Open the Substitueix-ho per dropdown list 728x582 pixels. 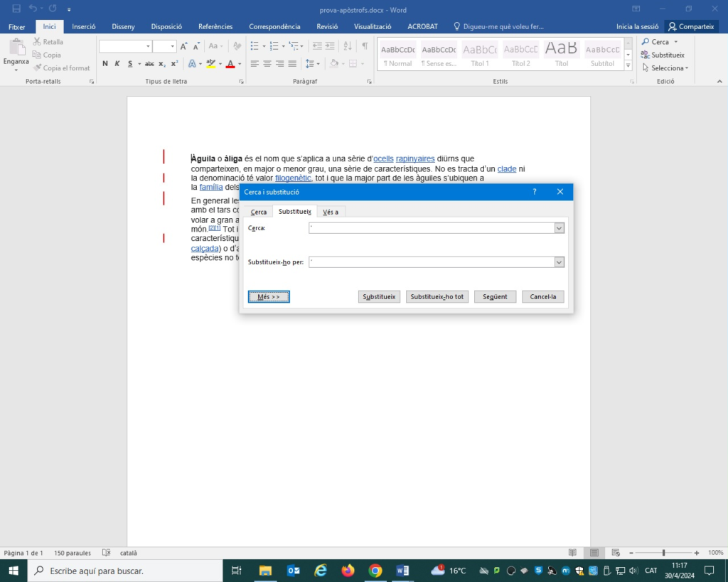560,262
